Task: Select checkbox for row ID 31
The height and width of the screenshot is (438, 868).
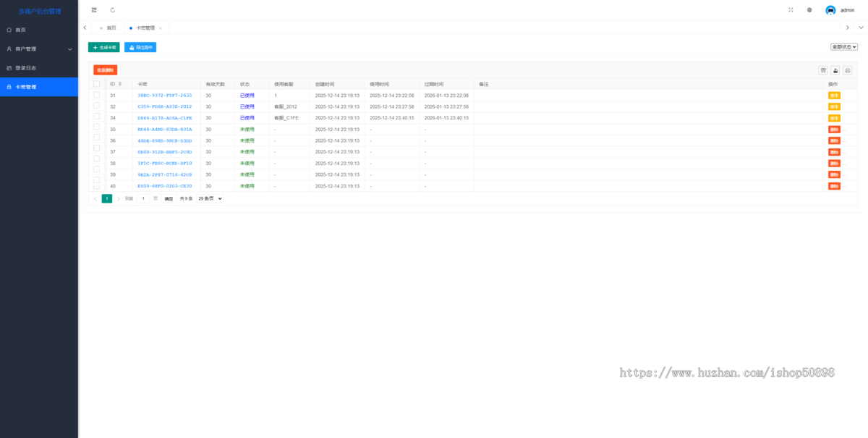Action: point(97,95)
